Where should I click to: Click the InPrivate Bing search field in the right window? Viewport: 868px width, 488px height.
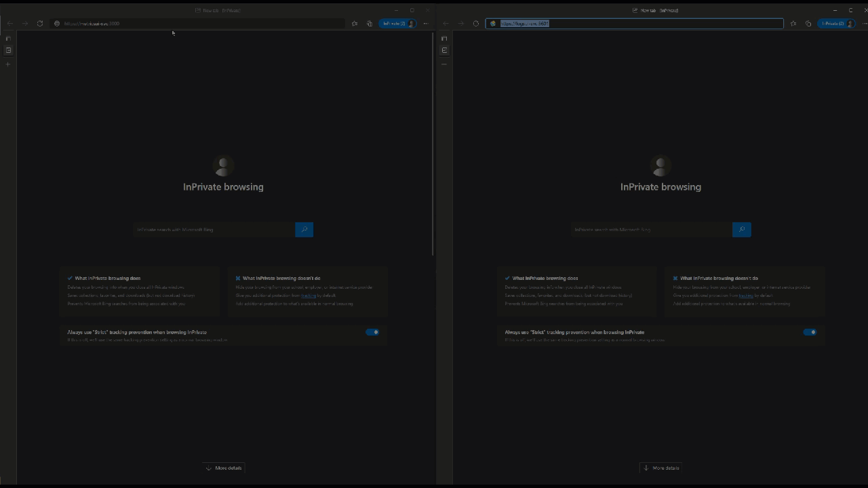pos(651,230)
